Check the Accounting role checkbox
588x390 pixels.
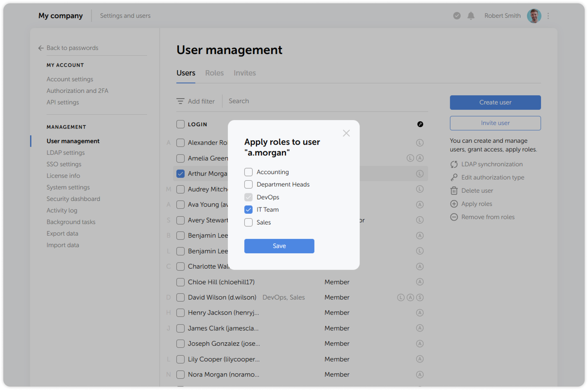point(248,172)
